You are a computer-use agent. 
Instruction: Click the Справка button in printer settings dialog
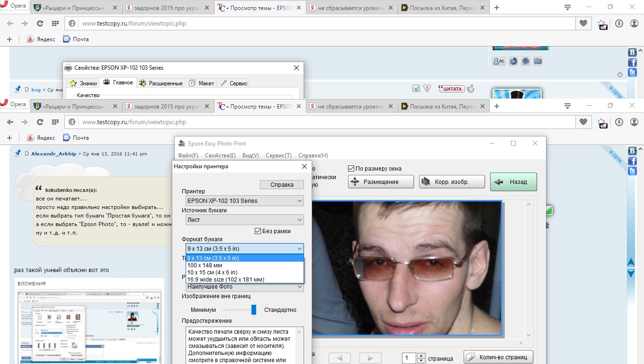[282, 185]
